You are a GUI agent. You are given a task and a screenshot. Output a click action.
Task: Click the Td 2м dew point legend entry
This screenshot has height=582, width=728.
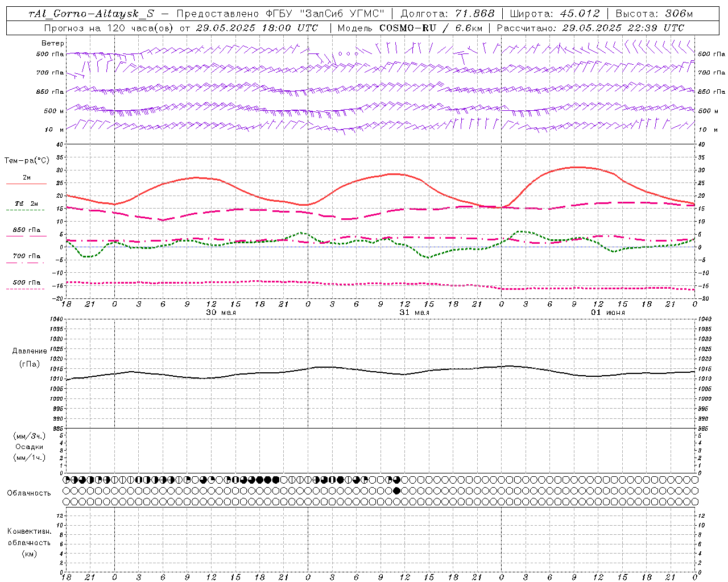(x=26, y=203)
